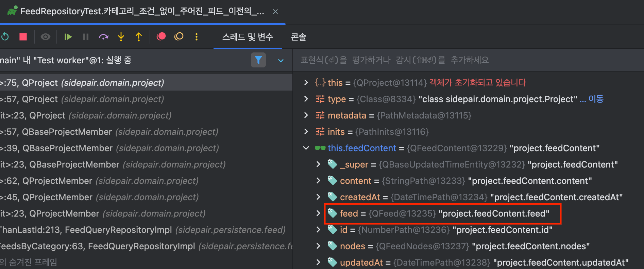Toggle the eye icon for execution point
644x269 pixels.
tap(46, 37)
